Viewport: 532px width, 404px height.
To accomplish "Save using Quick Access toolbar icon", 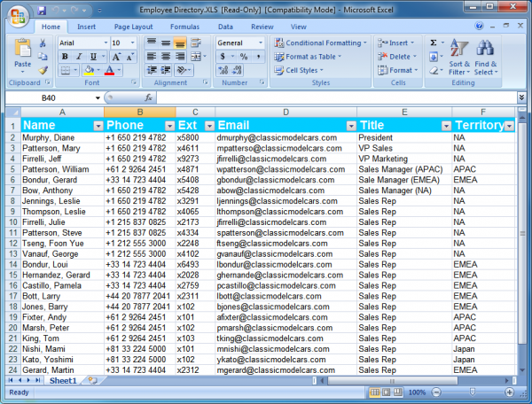I will pyautogui.click(x=42, y=11).
